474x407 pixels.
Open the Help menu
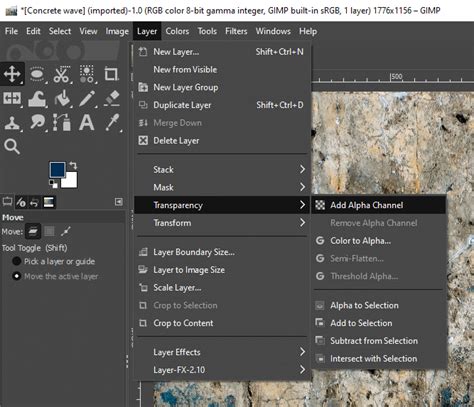308,31
